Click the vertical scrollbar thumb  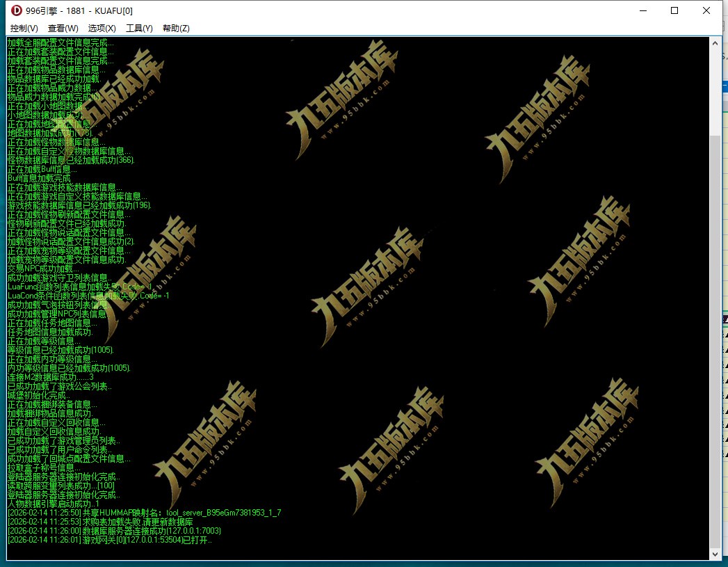coord(715,342)
